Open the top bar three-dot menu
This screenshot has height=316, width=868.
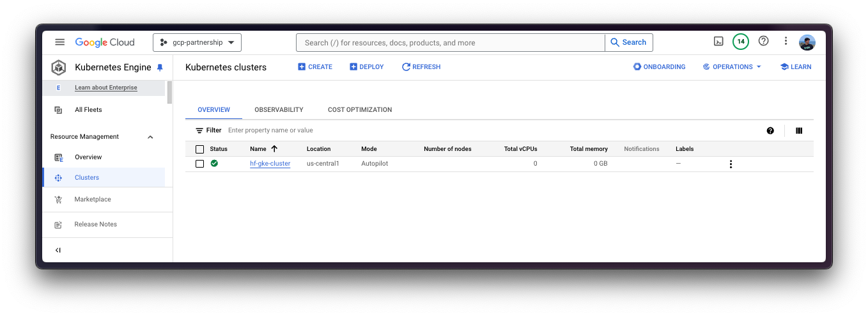786,42
